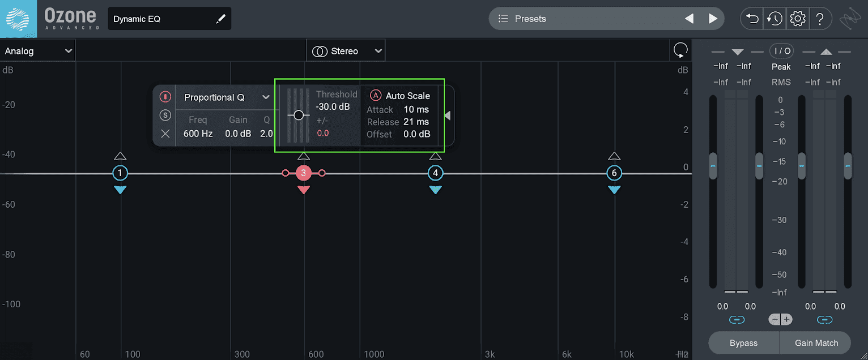This screenshot has width=868, height=360.
Task: Click upward triangle above band 1
Action: tap(120, 156)
